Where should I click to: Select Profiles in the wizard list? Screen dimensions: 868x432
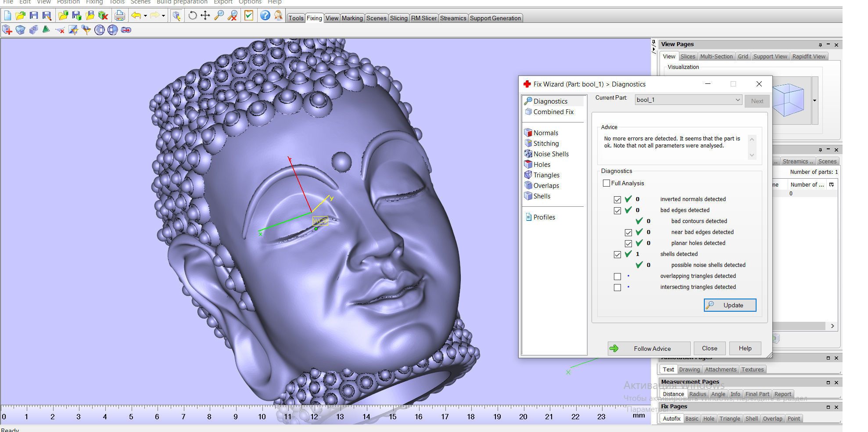tap(544, 217)
